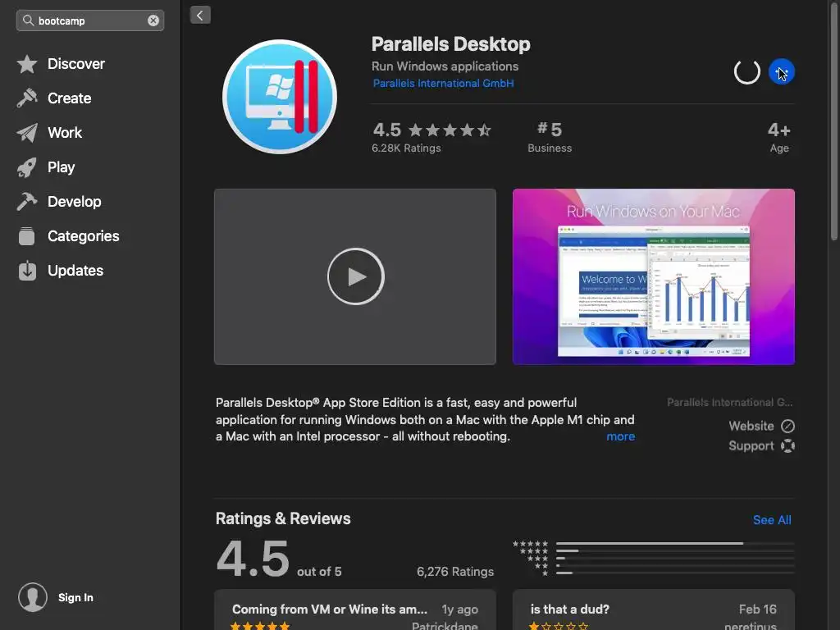Open the Create section

point(69,98)
